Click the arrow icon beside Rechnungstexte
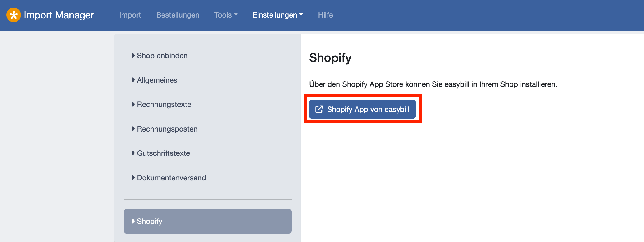644x242 pixels. click(x=133, y=104)
